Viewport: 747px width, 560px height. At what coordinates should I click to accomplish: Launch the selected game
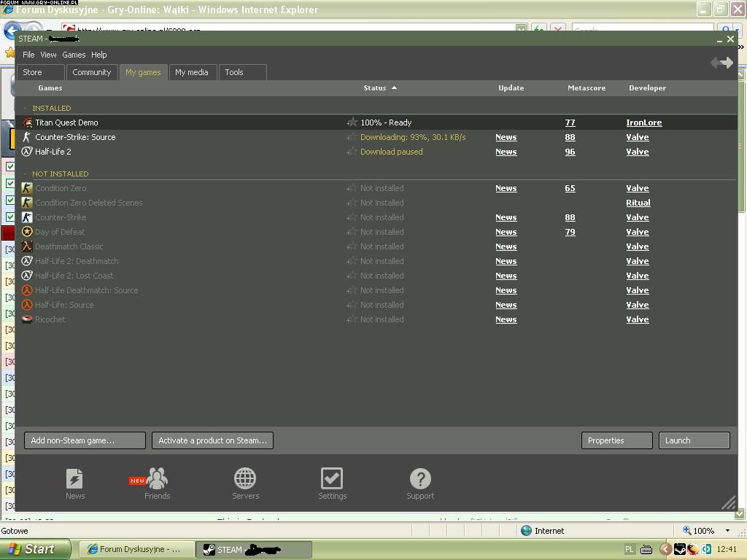[x=694, y=440]
